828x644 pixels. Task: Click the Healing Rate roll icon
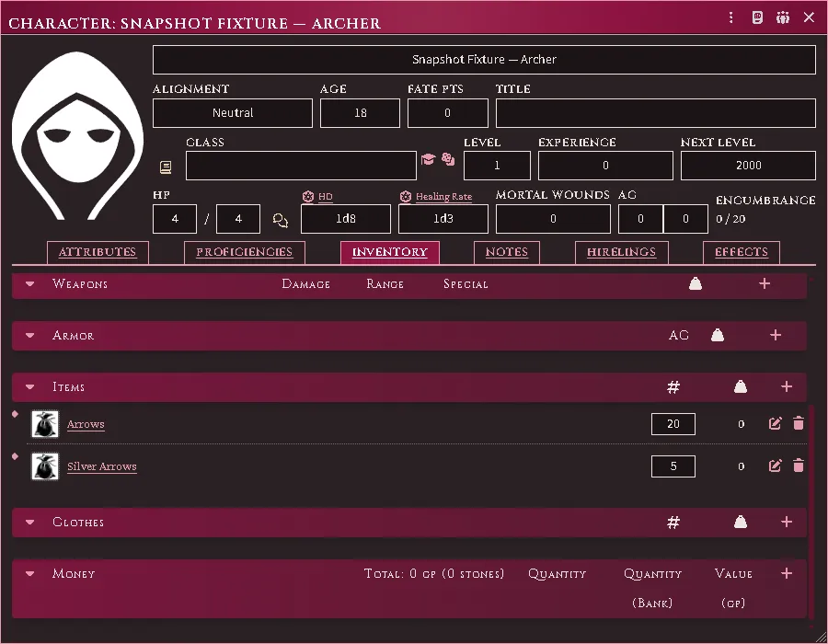[x=406, y=196]
